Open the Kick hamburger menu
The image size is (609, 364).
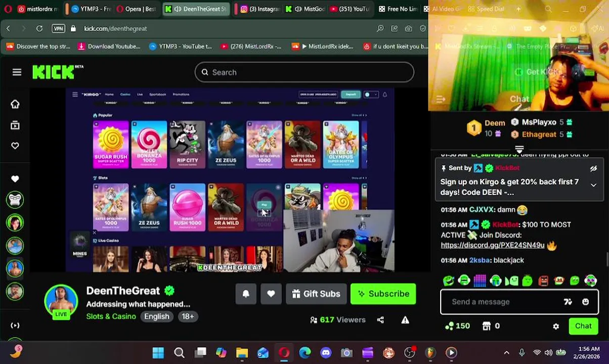(x=17, y=72)
